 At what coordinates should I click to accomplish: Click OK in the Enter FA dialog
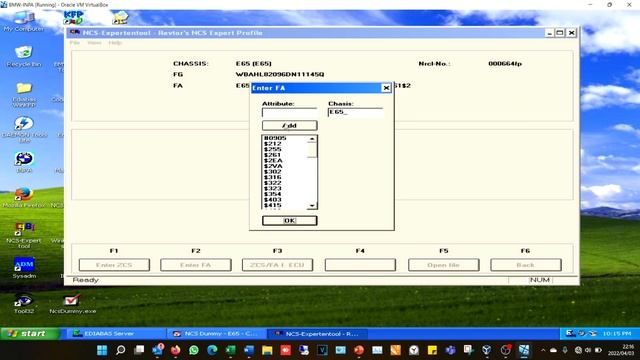(289, 220)
